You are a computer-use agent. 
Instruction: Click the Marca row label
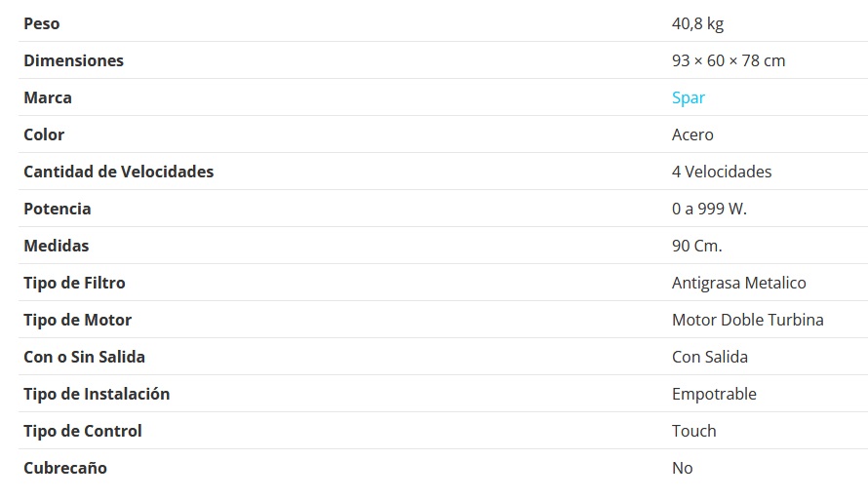tap(48, 97)
